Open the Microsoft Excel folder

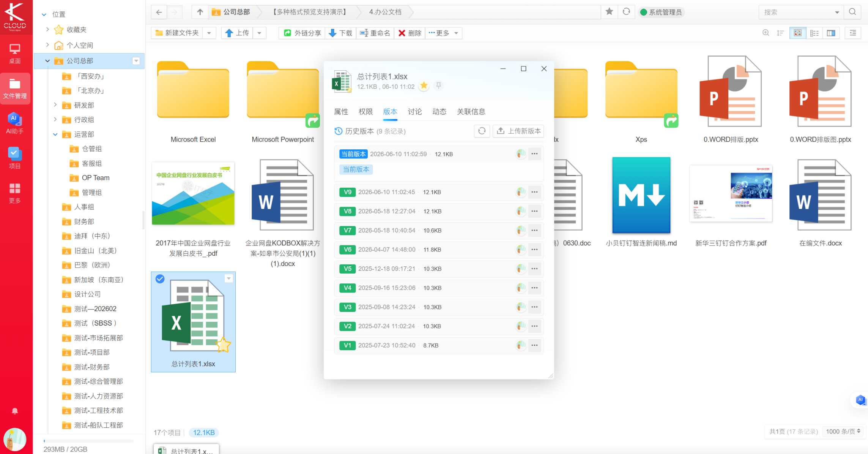click(x=193, y=101)
